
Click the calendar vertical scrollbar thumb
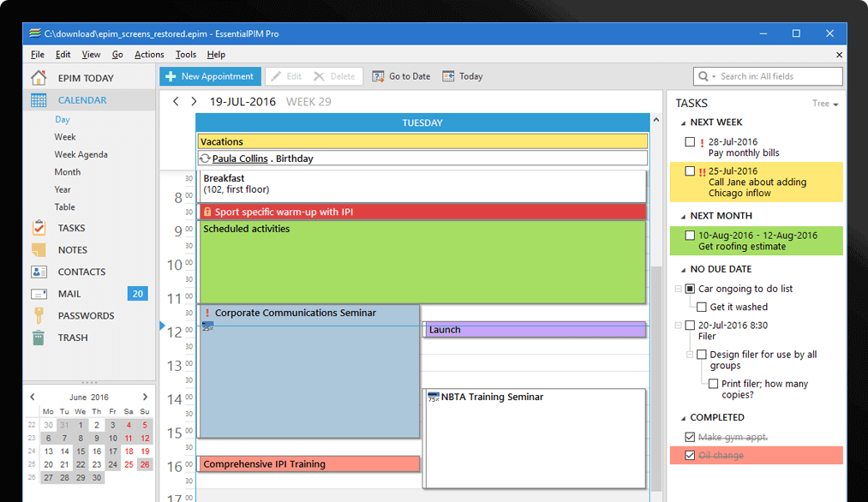click(x=656, y=378)
